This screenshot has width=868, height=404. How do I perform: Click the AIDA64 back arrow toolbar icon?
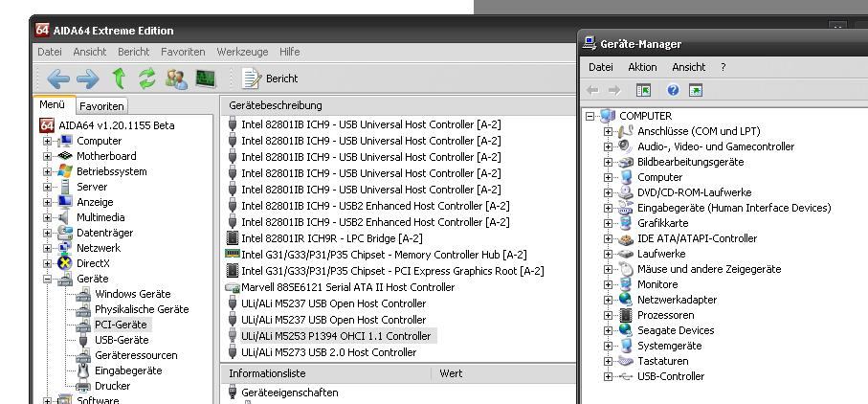coord(58,79)
